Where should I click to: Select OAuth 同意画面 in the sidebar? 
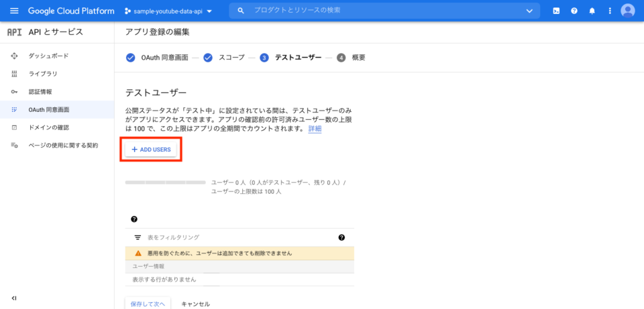[57, 109]
